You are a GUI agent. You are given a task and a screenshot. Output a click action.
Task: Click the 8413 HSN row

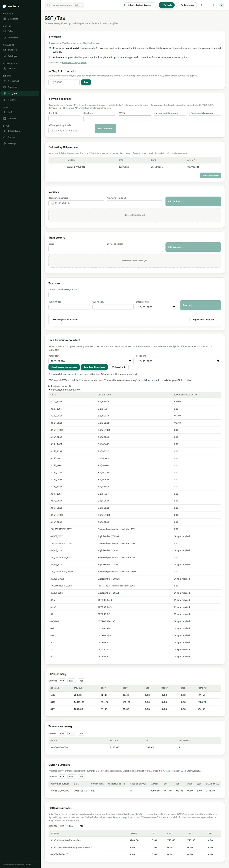(x=135, y=702)
